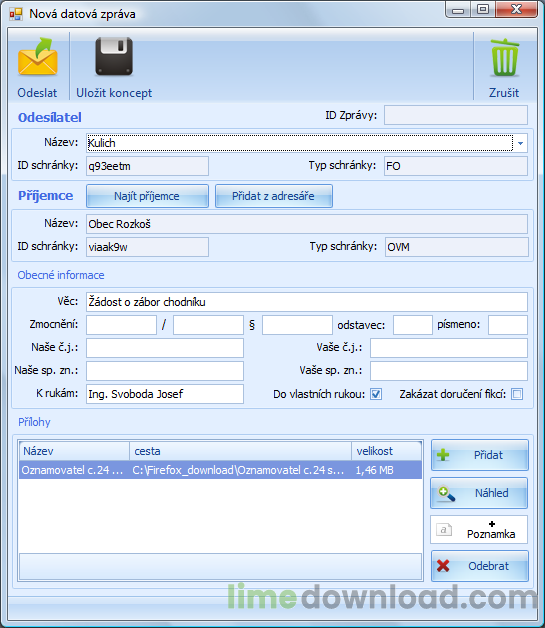This screenshot has width=545, height=628.
Task: Sort attachments by Název column header
Action: (74, 451)
